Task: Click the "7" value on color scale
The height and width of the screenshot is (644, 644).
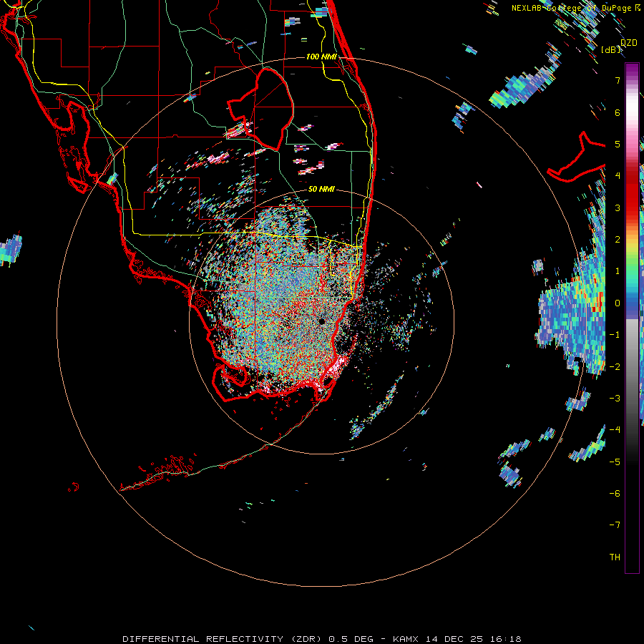Action: click(618, 80)
